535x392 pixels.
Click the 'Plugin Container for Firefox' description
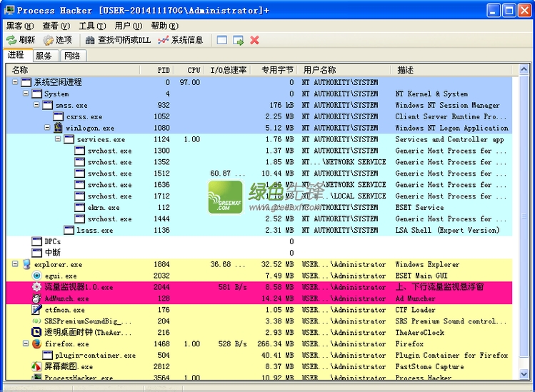click(x=451, y=355)
